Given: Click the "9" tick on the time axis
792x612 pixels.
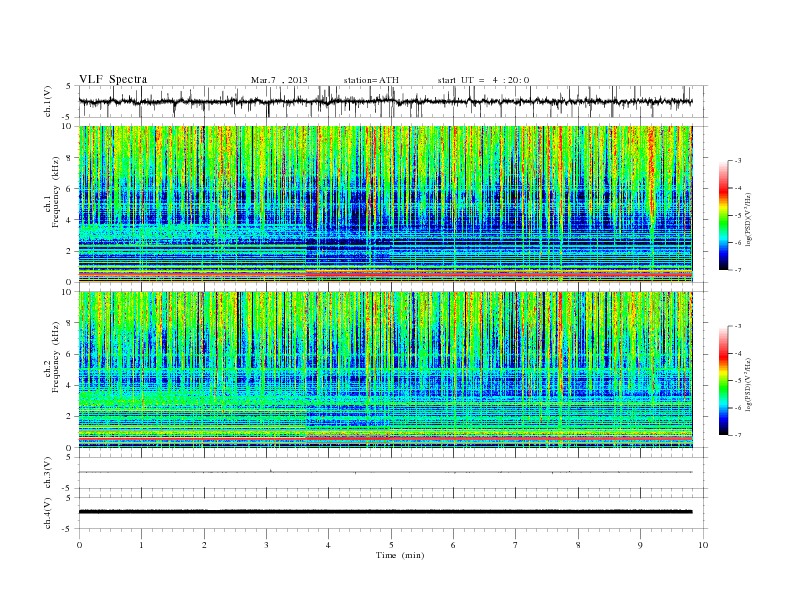Looking at the screenshot, I should [x=640, y=545].
